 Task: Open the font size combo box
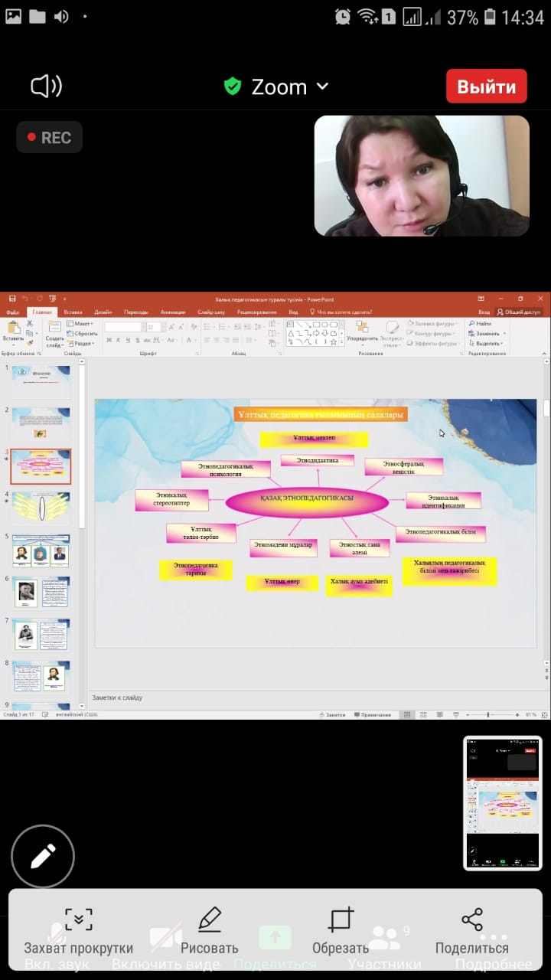(x=155, y=327)
